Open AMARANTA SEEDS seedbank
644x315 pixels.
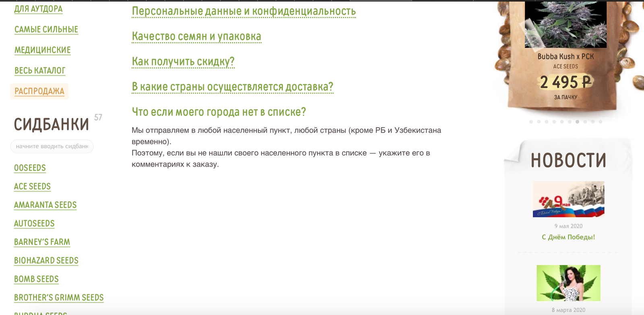pyautogui.click(x=45, y=205)
